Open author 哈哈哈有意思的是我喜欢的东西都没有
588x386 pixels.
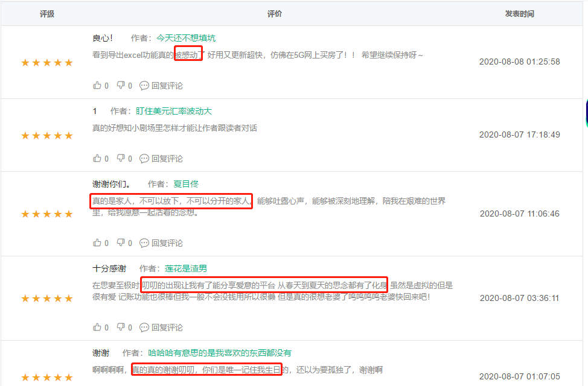click(x=220, y=353)
